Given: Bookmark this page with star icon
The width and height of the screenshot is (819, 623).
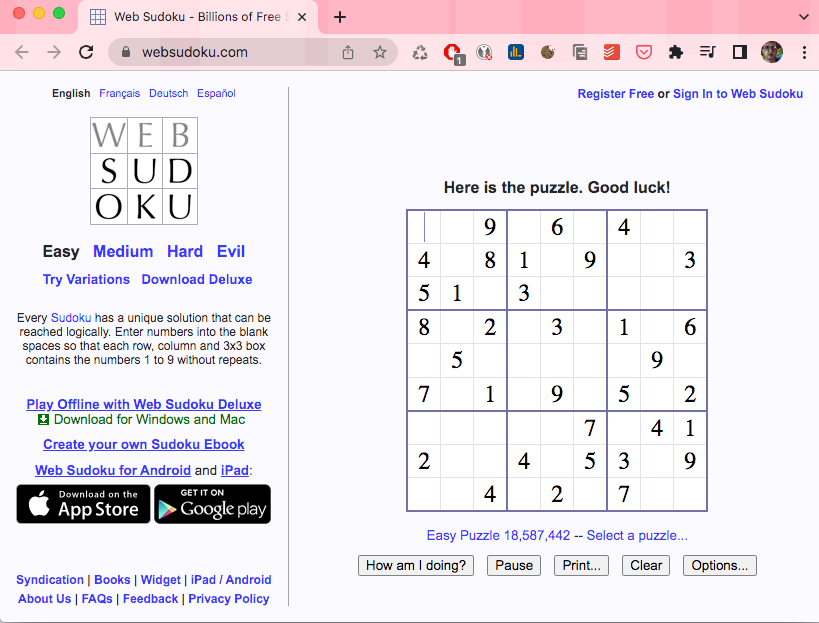Looking at the screenshot, I should (380, 52).
